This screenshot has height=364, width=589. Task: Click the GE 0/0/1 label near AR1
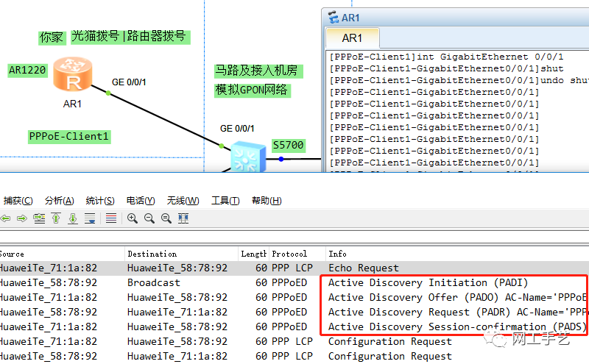[129, 82]
